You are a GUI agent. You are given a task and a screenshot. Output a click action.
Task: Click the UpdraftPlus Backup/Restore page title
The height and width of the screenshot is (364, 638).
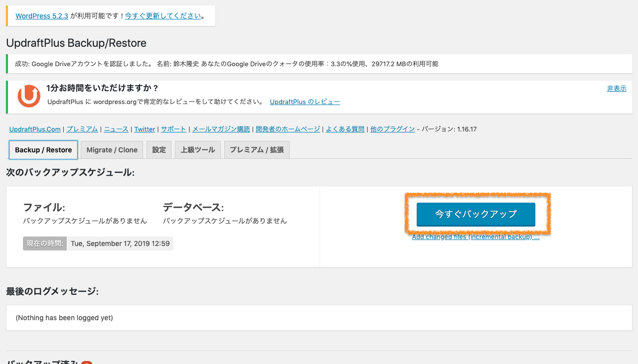pos(76,43)
